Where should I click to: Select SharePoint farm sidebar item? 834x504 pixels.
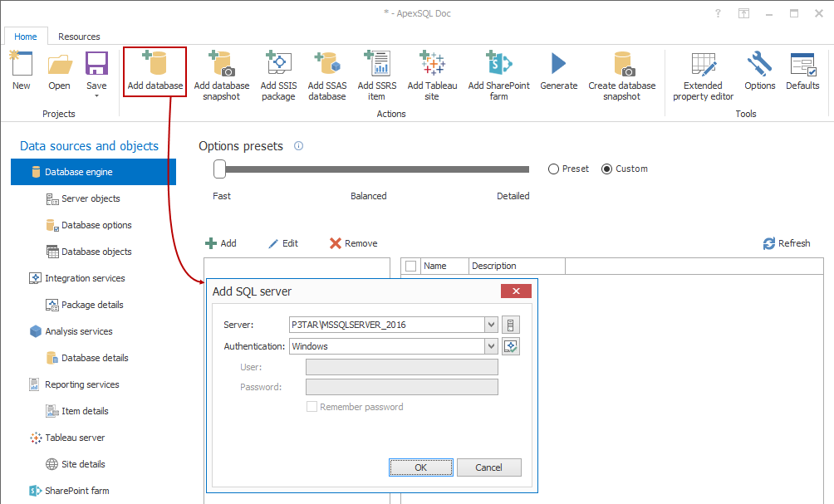pyautogui.click(x=69, y=491)
